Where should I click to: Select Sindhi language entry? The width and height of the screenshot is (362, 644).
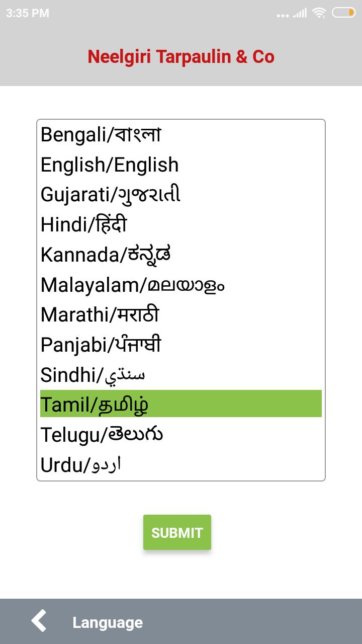coord(93,375)
